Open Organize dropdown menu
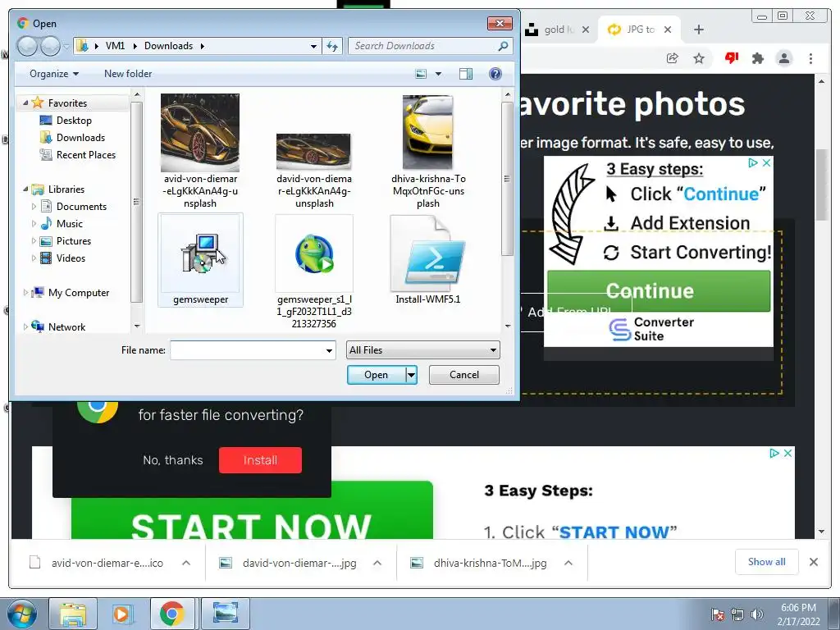 54,74
